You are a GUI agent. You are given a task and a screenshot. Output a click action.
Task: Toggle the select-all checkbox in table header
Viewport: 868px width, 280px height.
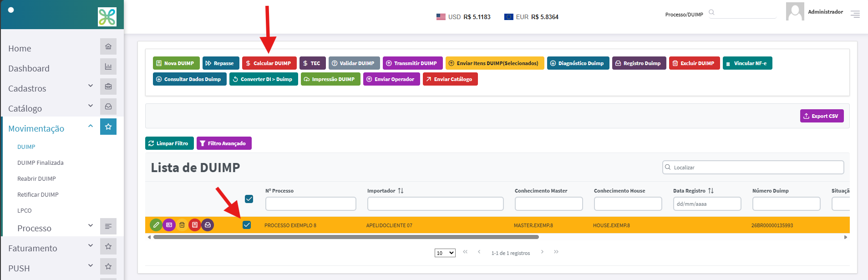(x=249, y=199)
